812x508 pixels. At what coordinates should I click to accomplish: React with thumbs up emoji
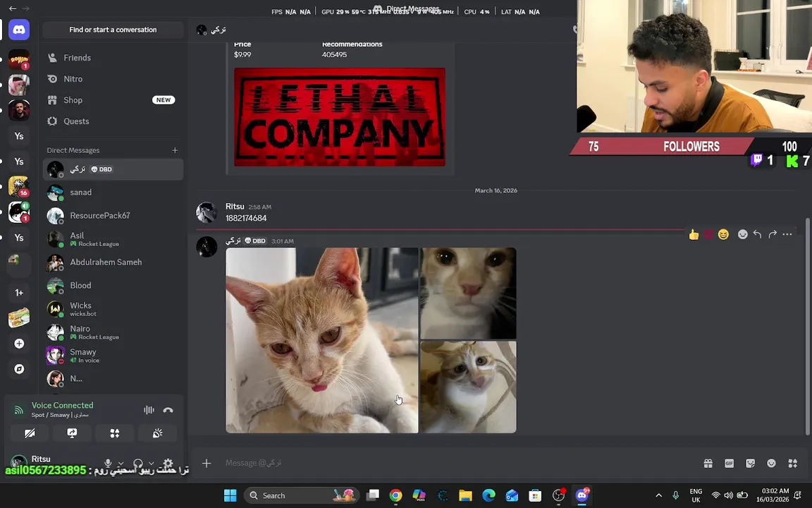(x=694, y=235)
